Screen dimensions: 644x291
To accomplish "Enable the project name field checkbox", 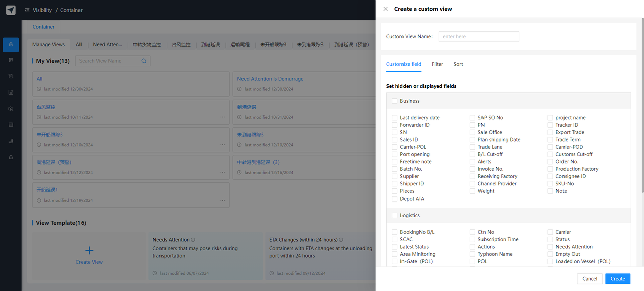I will (x=550, y=118).
